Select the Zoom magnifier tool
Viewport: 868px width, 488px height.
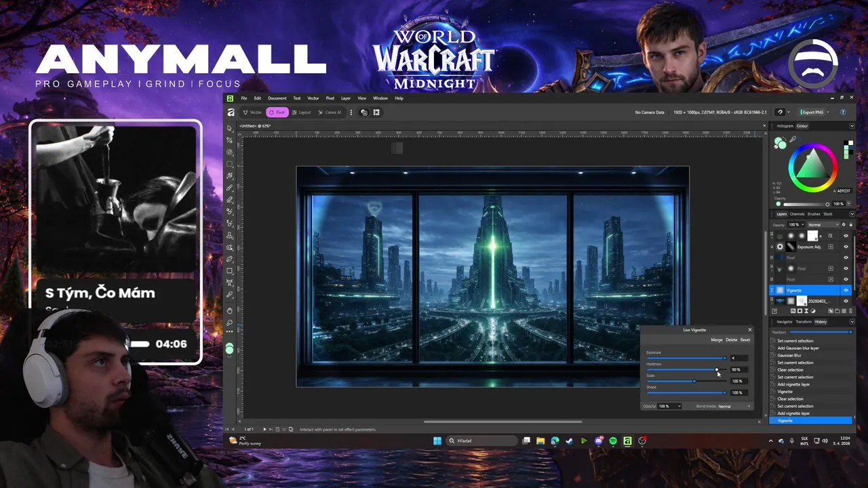[230, 322]
